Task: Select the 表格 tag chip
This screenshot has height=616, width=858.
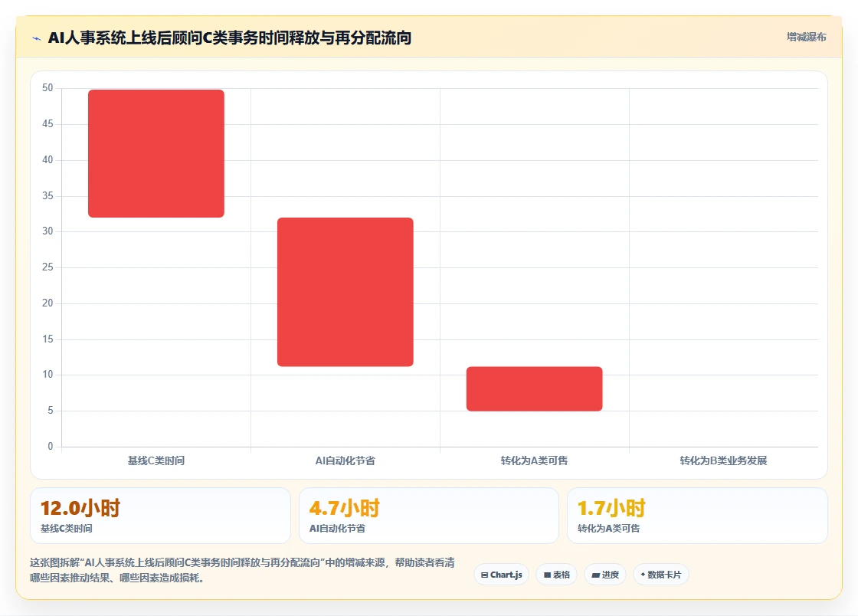Action: (556, 575)
